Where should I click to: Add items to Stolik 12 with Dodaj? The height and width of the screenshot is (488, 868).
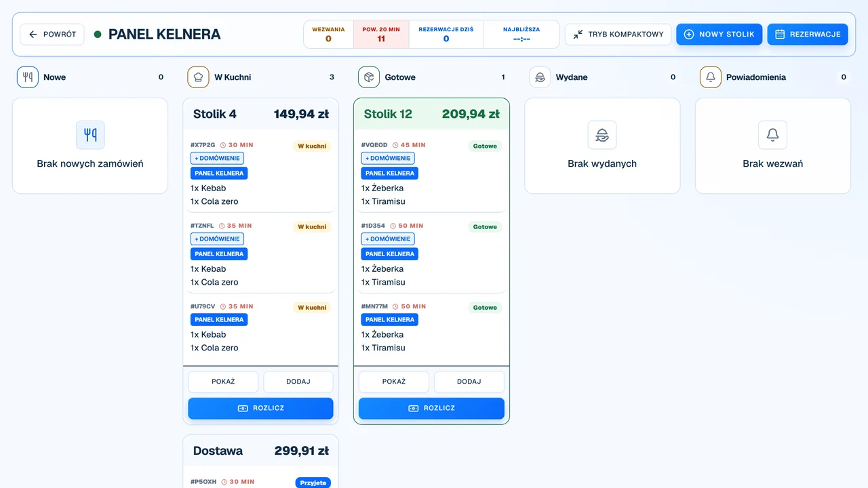tap(469, 382)
